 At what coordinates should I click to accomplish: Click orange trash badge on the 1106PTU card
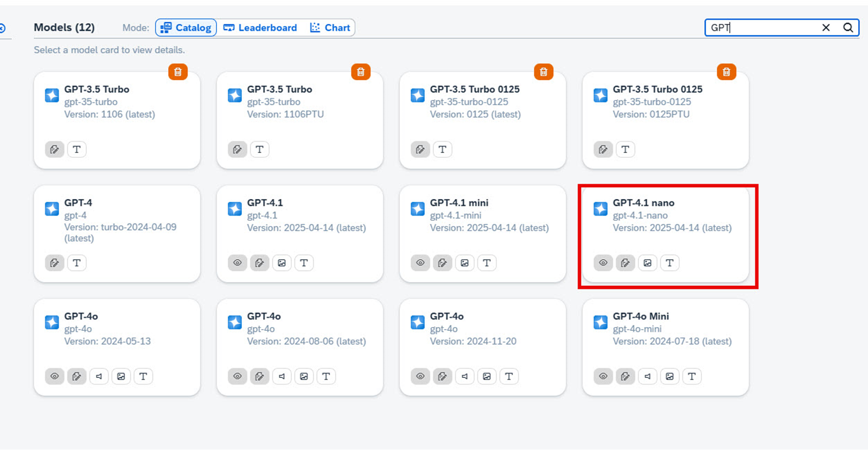361,72
